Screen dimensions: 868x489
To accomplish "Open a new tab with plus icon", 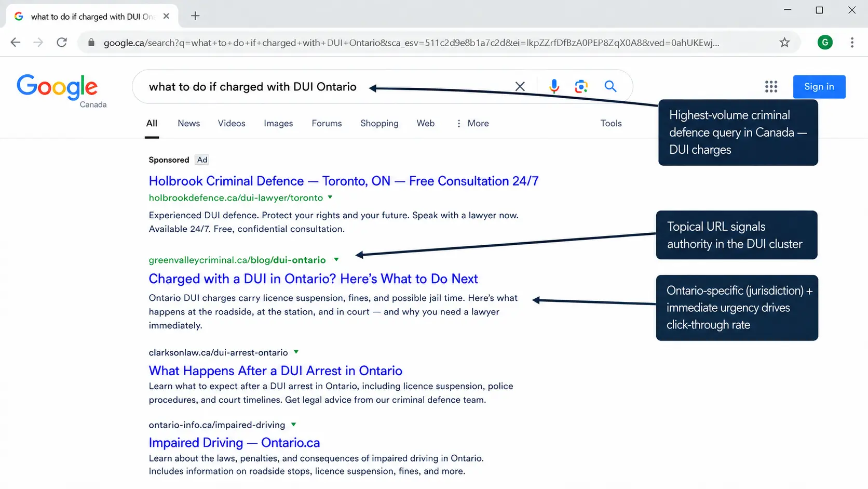I will pyautogui.click(x=195, y=16).
